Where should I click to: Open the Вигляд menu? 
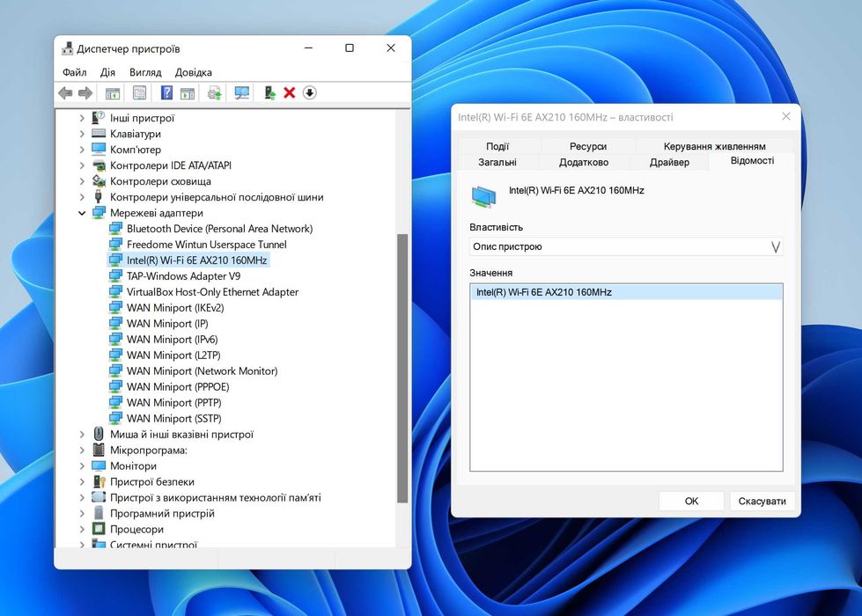tap(145, 72)
